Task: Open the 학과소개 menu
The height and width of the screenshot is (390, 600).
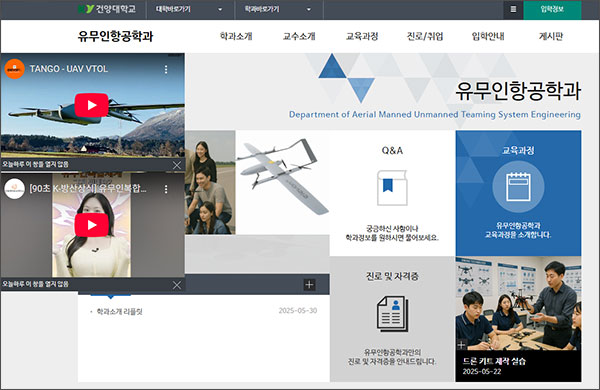Action: pyautogui.click(x=236, y=36)
